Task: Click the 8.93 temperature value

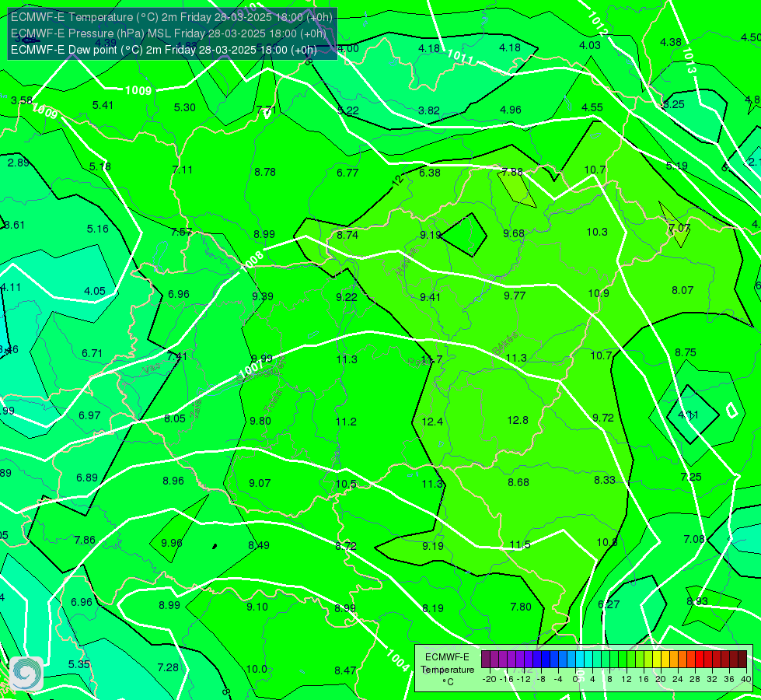Action: pyautogui.click(x=697, y=601)
